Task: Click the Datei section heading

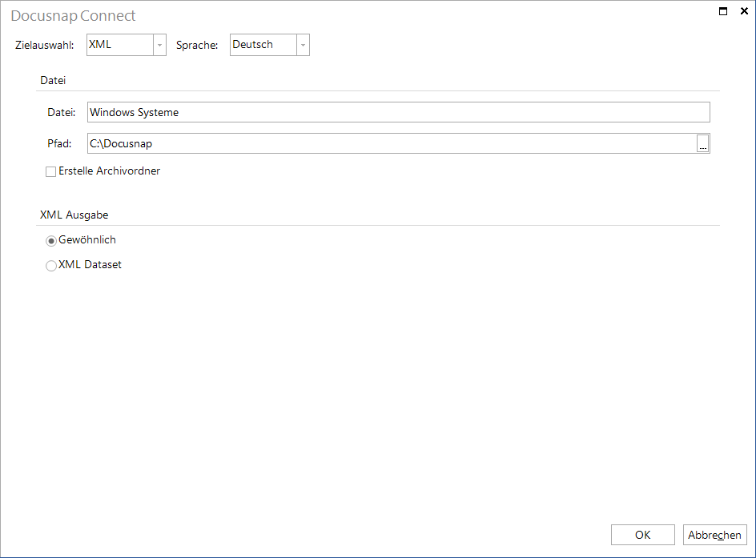Action: (x=53, y=81)
